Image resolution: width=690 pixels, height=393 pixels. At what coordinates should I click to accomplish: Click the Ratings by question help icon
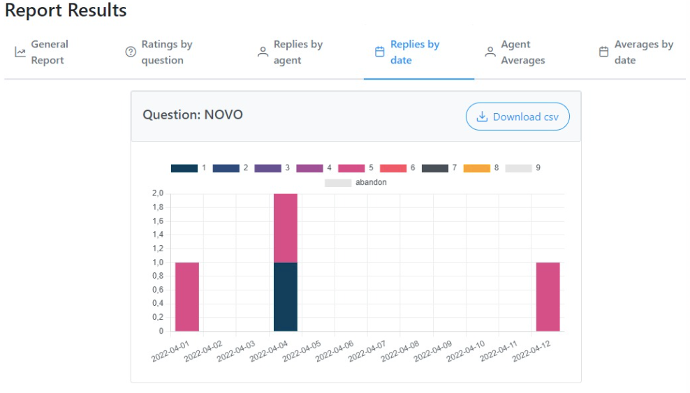coord(130,52)
